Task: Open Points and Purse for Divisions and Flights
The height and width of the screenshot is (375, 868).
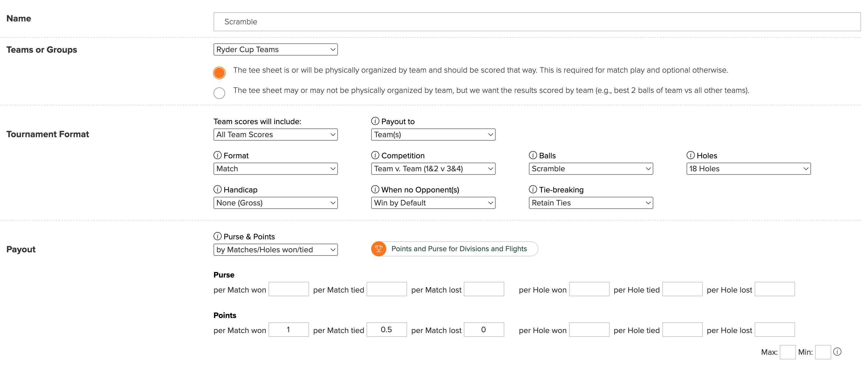Action: point(455,249)
